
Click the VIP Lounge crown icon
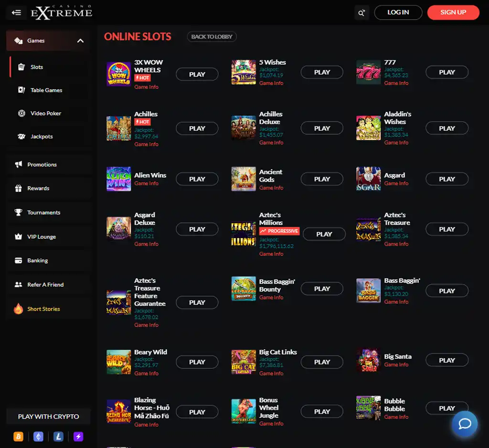[x=19, y=237]
